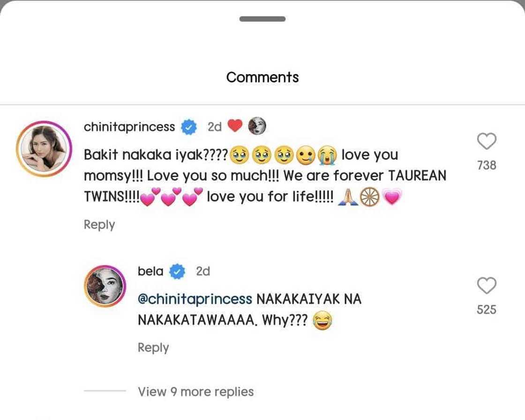View 525 likes count on bela's reply
Screen dimensions: 525x420
(x=486, y=309)
